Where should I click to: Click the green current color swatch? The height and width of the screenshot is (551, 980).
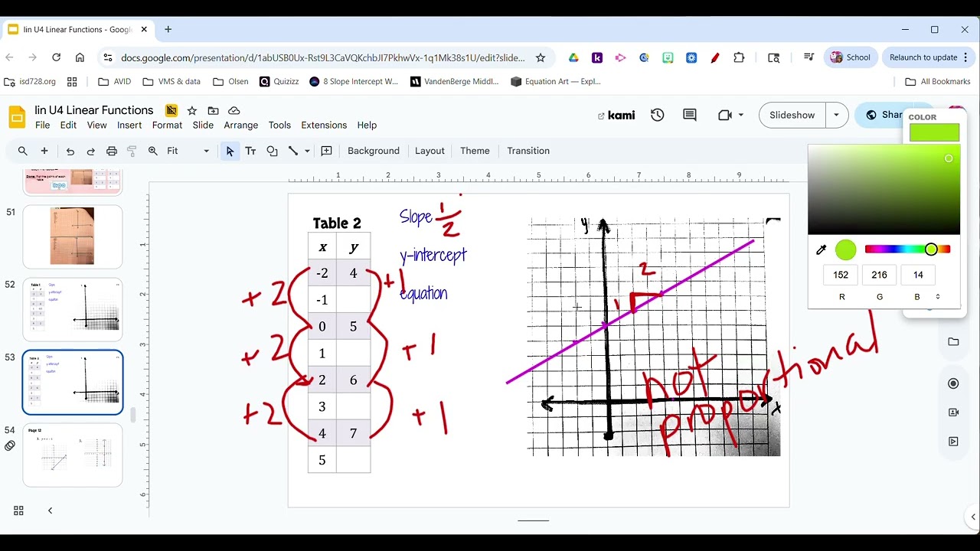tap(846, 249)
